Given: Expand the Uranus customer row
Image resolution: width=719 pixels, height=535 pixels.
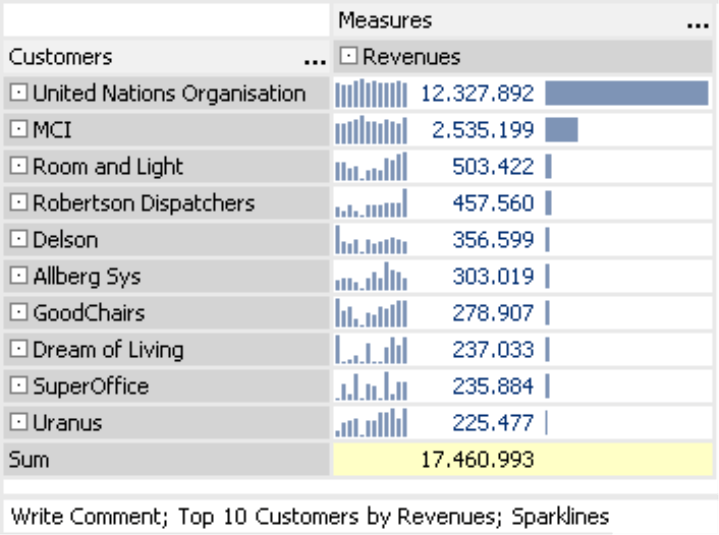Looking at the screenshot, I should click(18, 422).
